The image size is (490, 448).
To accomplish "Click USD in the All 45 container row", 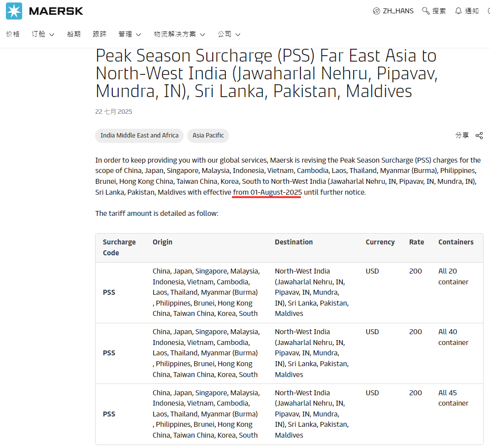I will point(372,393).
